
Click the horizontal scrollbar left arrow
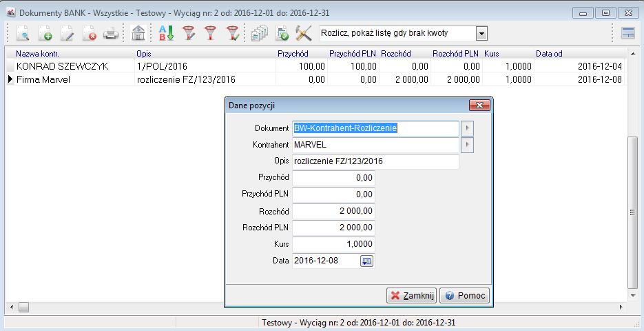[x=11, y=307]
